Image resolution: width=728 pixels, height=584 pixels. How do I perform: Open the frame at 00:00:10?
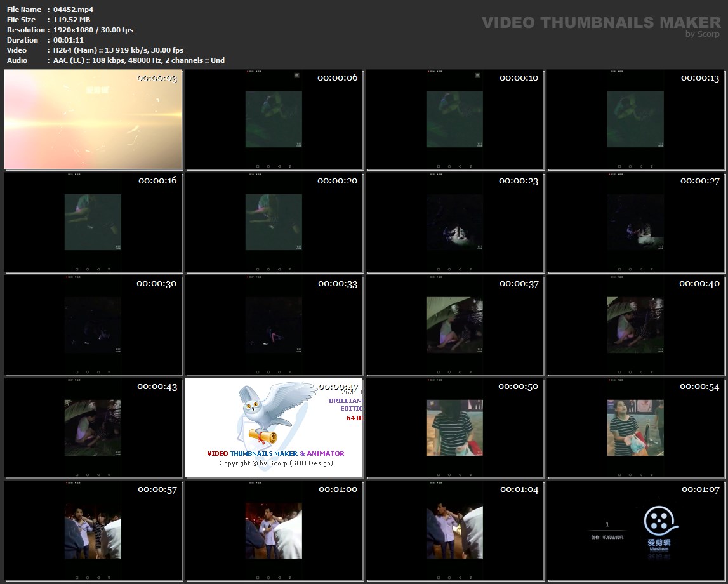(x=455, y=119)
